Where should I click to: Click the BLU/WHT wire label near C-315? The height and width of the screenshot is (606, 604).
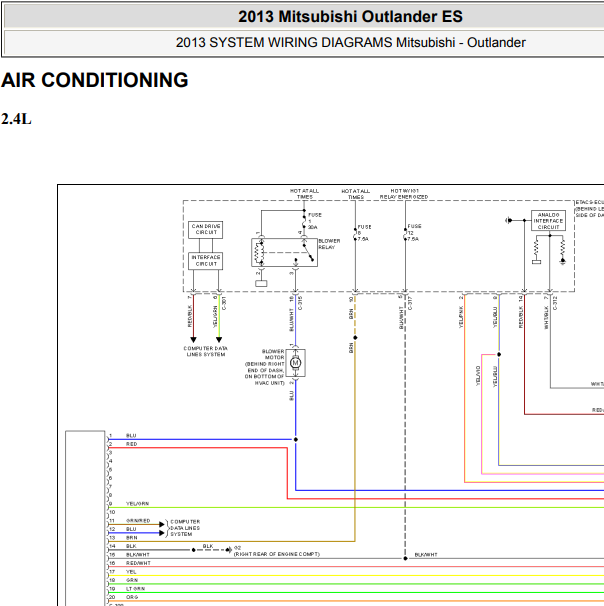291,320
